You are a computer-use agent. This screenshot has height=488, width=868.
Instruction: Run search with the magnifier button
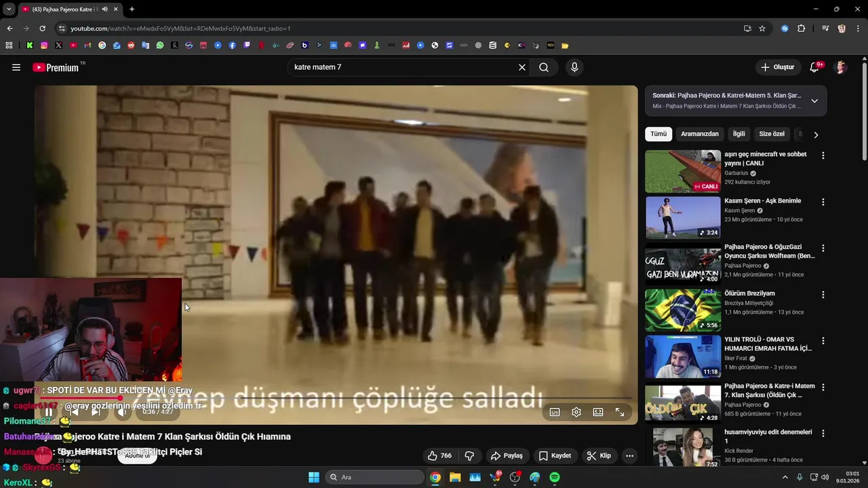[x=544, y=67]
